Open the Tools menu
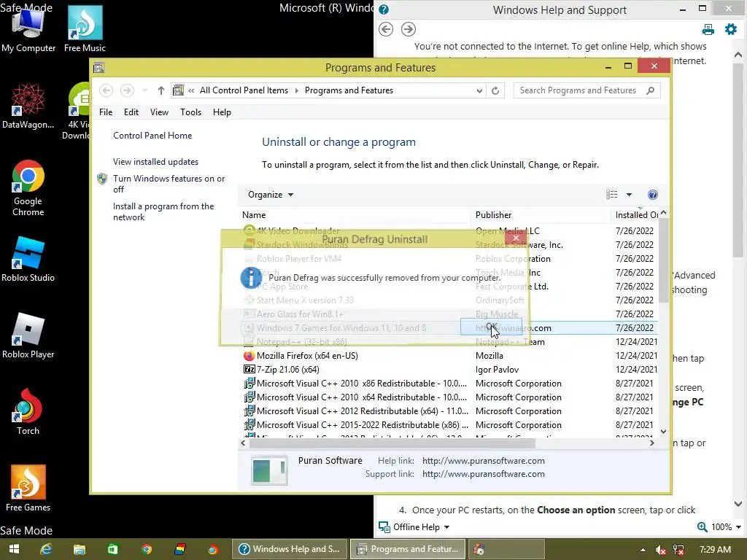Image resolution: width=747 pixels, height=560 pixels. [x=190, y=112]
